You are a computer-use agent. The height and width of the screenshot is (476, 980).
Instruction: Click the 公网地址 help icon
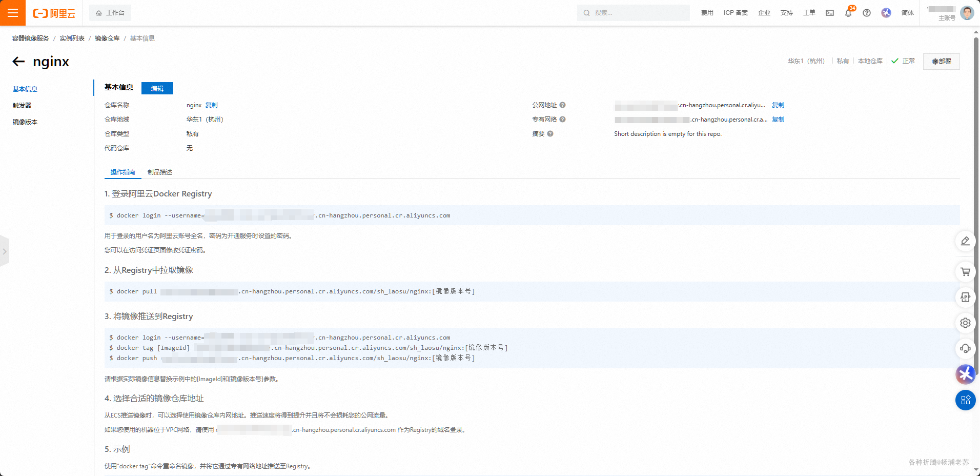pos(562,105)
